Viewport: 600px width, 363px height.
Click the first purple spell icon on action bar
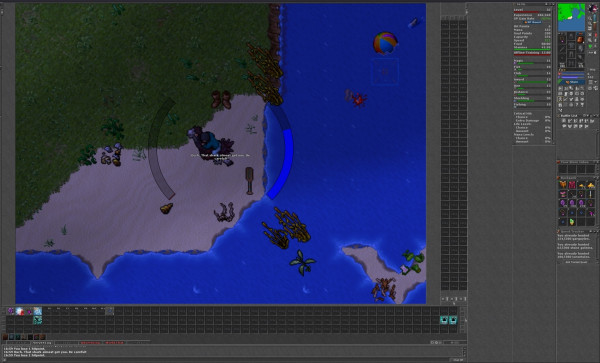11,311
